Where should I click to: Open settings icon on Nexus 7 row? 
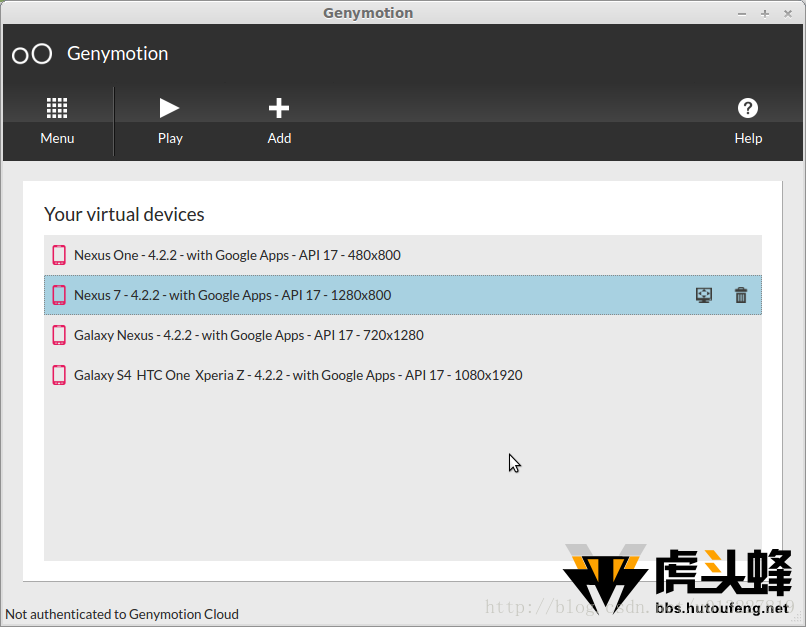pos(704,295)
